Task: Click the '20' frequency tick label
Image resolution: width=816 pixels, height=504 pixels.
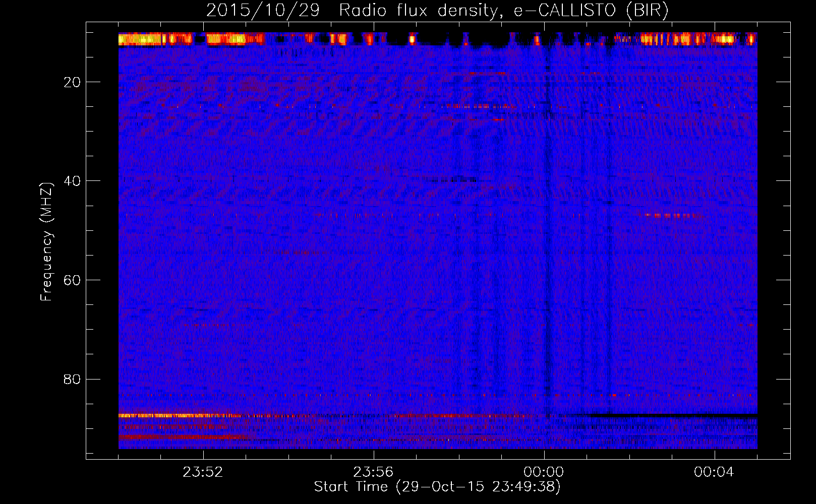Action: click(x=73, y=82)
